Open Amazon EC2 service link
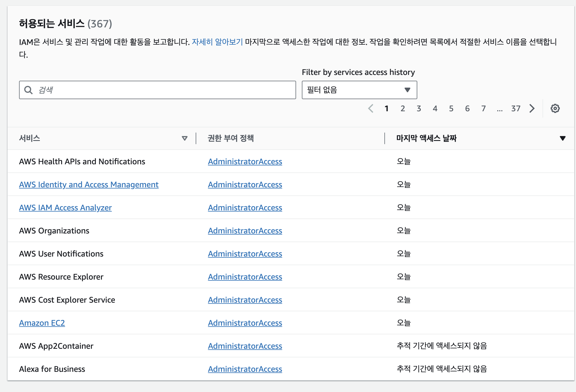This screenshot has width=576, height=392. pos(42,323)
